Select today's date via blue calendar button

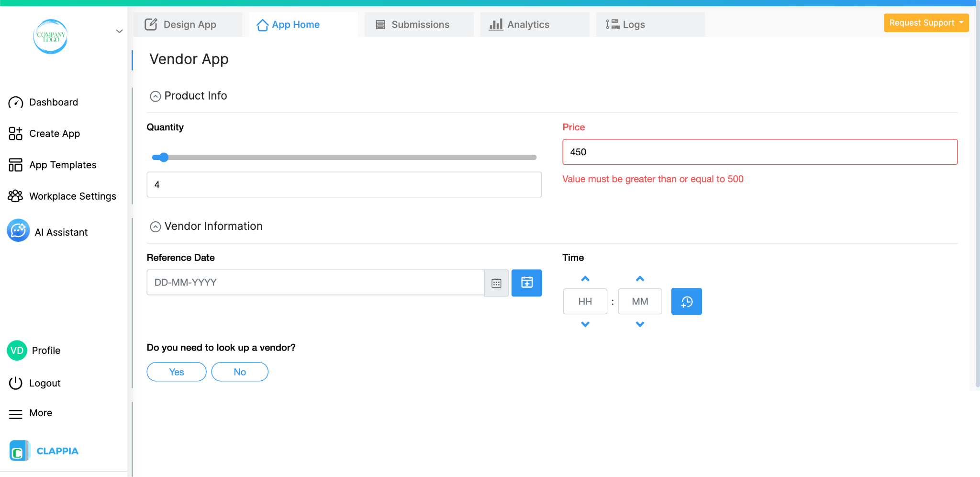pyautogui.click(x=526, y=283)
